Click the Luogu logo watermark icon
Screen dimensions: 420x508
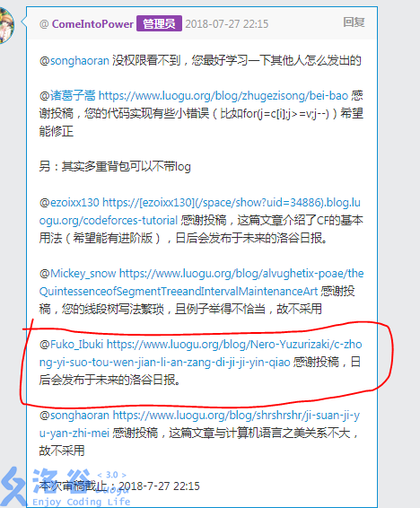pos(13,487)
